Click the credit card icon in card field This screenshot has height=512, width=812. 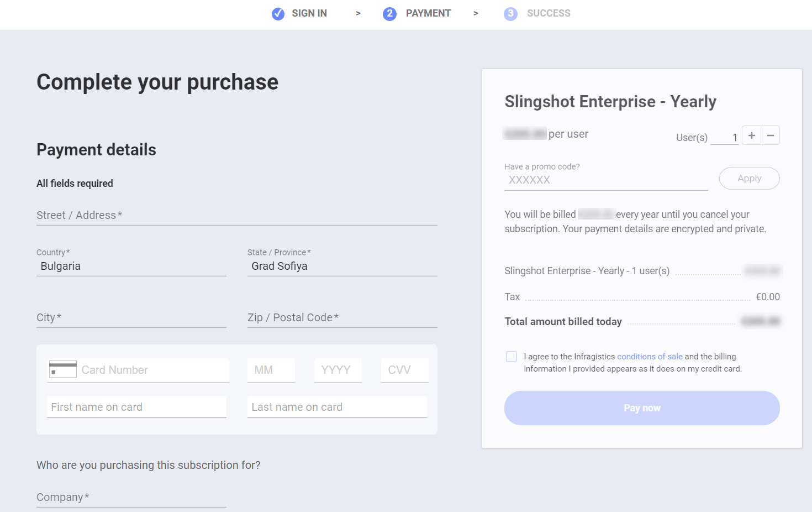pyautogui.click(x=63, y=369)
